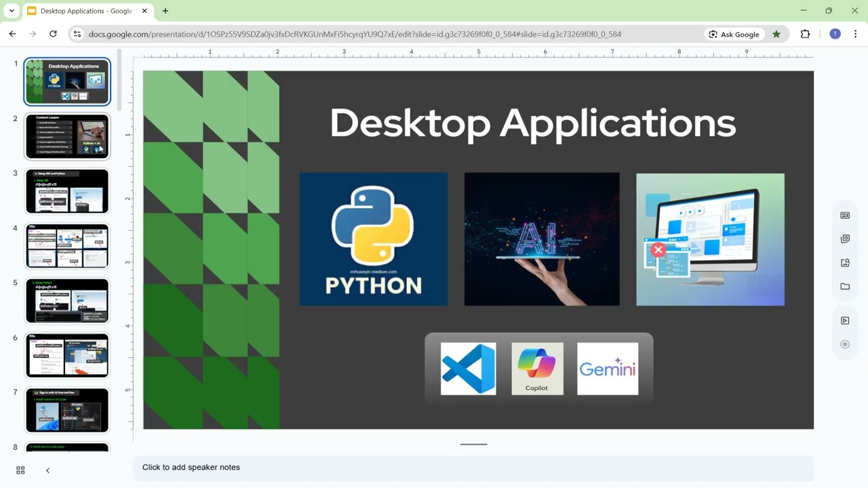Select slide 7 thumbnail in the filmstrip
The image size is (868, 488).
coord(67,411)
